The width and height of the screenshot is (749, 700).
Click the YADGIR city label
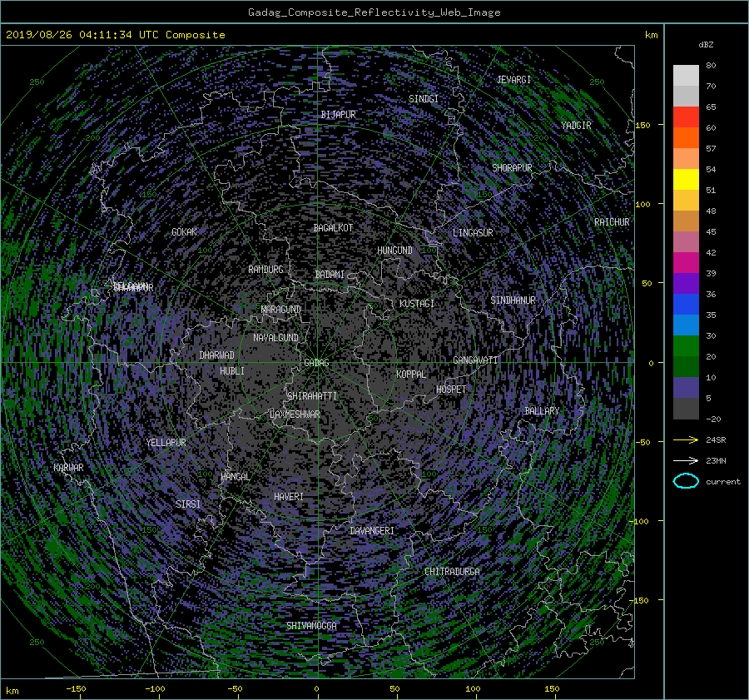click(x=576, y=126)
